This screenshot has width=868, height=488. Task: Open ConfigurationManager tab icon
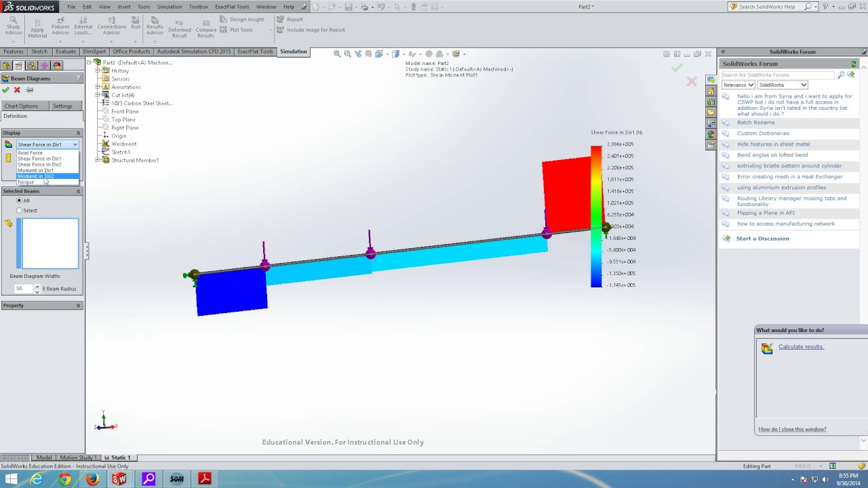point(31,66)
